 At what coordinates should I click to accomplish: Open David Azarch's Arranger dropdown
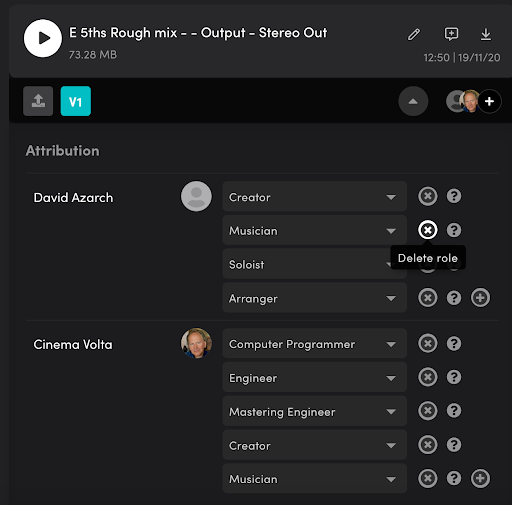pyautogui.click(x=314, y=298)
